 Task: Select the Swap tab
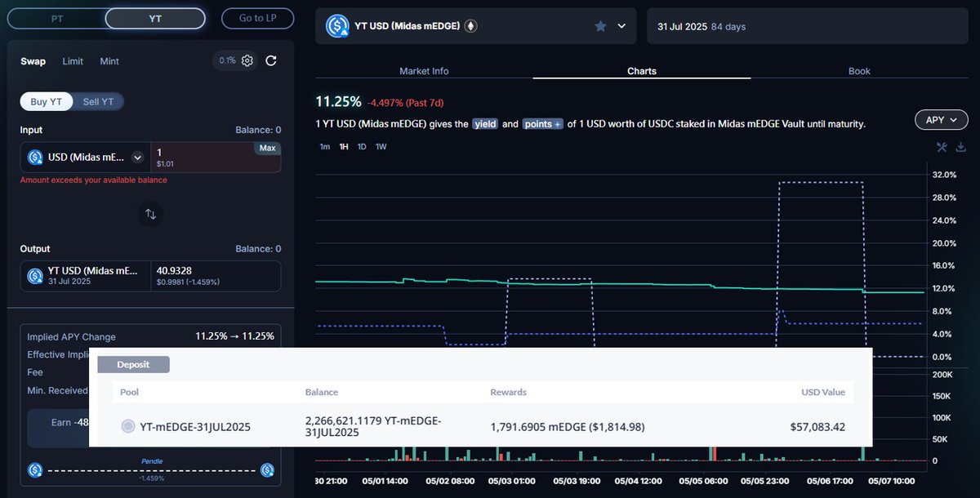click(x=33, y=61)
